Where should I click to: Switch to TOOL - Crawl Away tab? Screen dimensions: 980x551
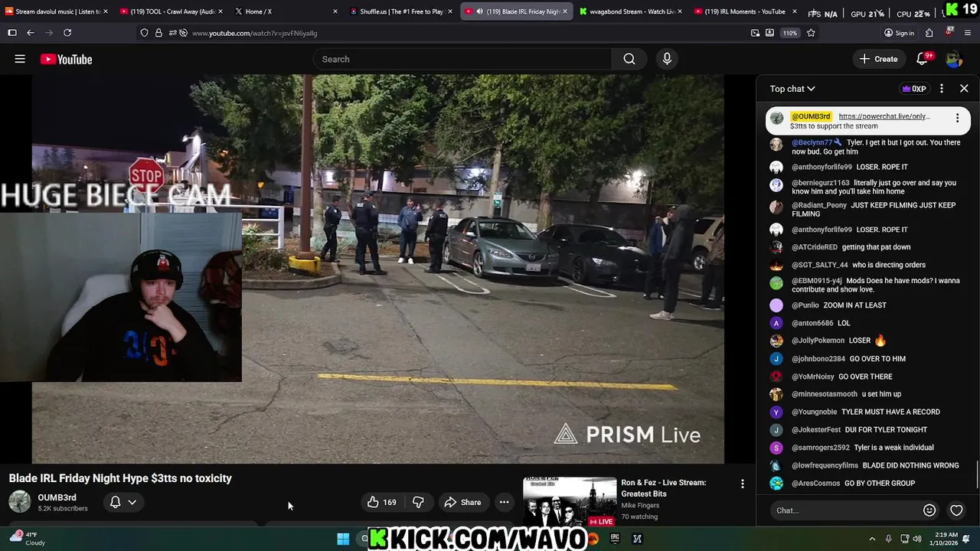[171, 11]
